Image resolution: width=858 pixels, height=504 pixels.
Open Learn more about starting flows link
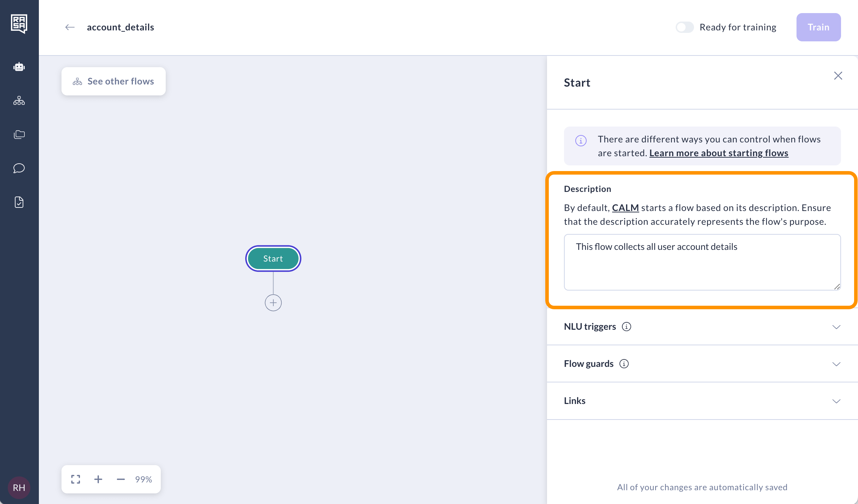pyautogui.click(x=718, y=153)
